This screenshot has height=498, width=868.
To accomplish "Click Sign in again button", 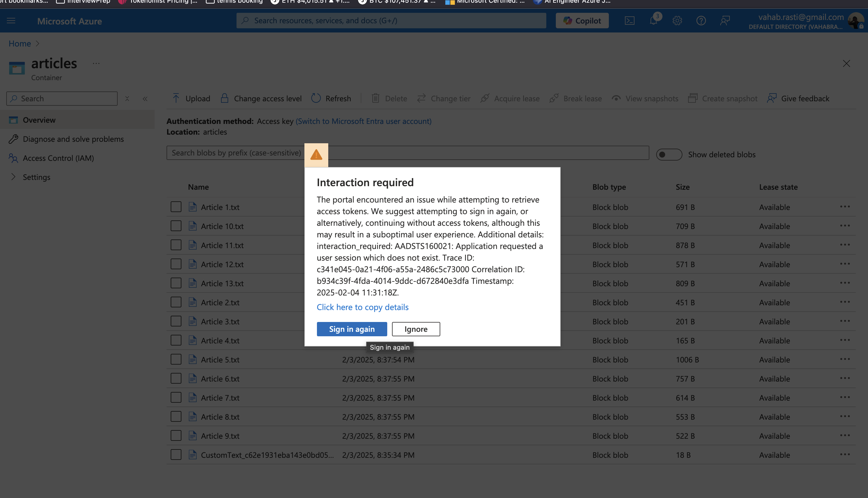I will pos(351,329).
